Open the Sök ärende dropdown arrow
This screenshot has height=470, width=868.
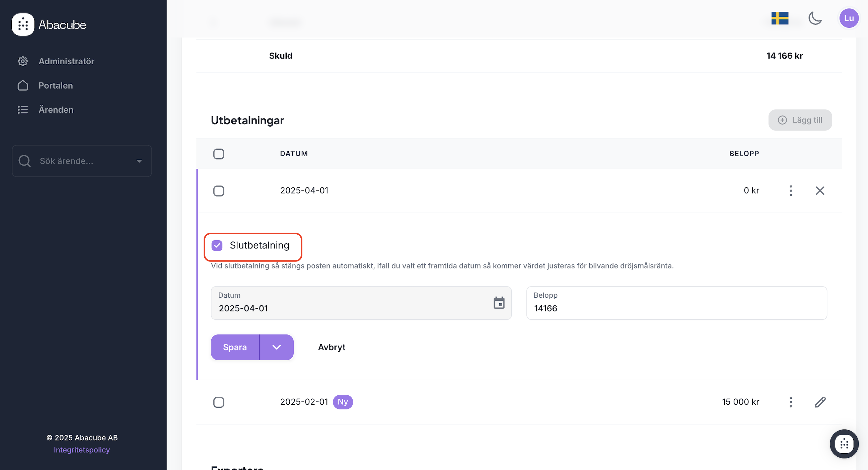point(139,161)
